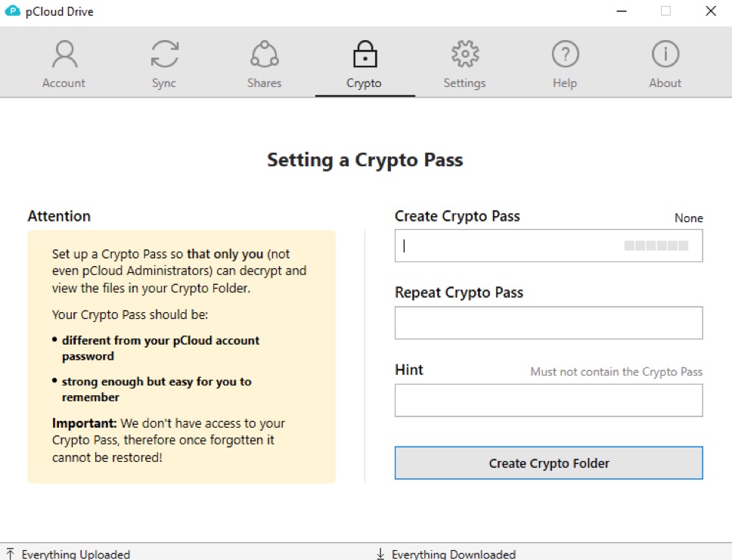Click the Sync tab label
Screen dimensions: 732x560
(x=164, y=84)
